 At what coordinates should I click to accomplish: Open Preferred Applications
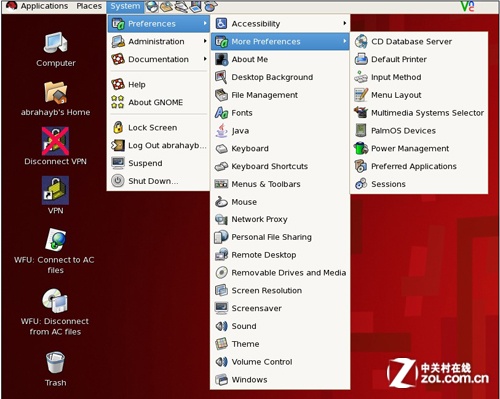tap(419, 166)
